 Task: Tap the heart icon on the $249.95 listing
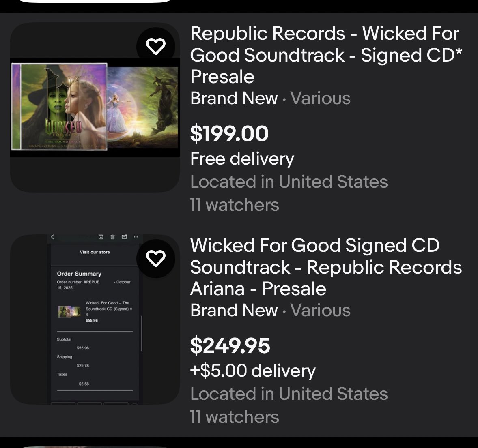click(156, 258)
